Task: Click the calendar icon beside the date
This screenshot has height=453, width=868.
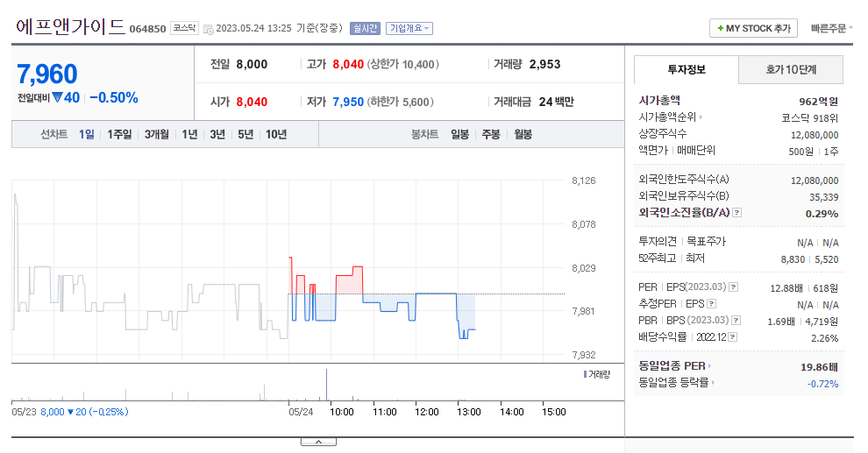Action: tap(208, 29)
